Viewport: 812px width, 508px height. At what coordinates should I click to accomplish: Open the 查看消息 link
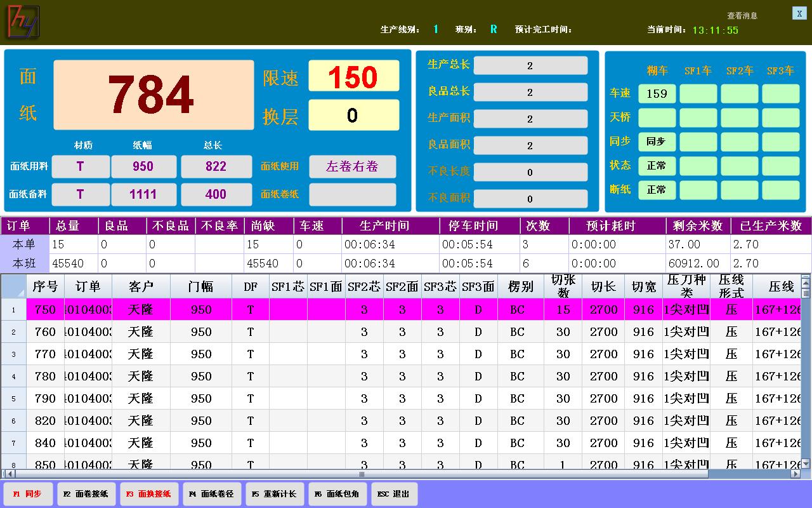tap(742, 16)
